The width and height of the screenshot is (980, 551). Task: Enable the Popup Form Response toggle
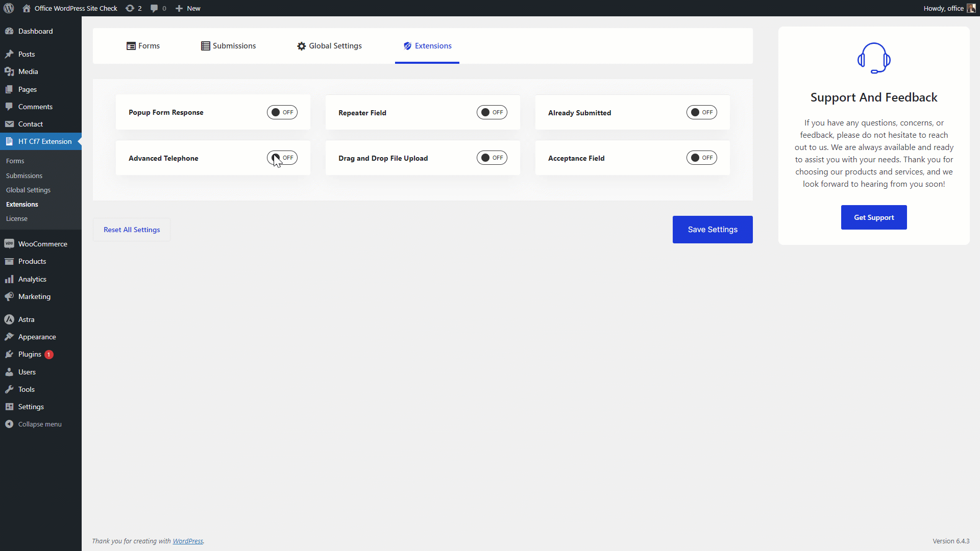[282, 112]
